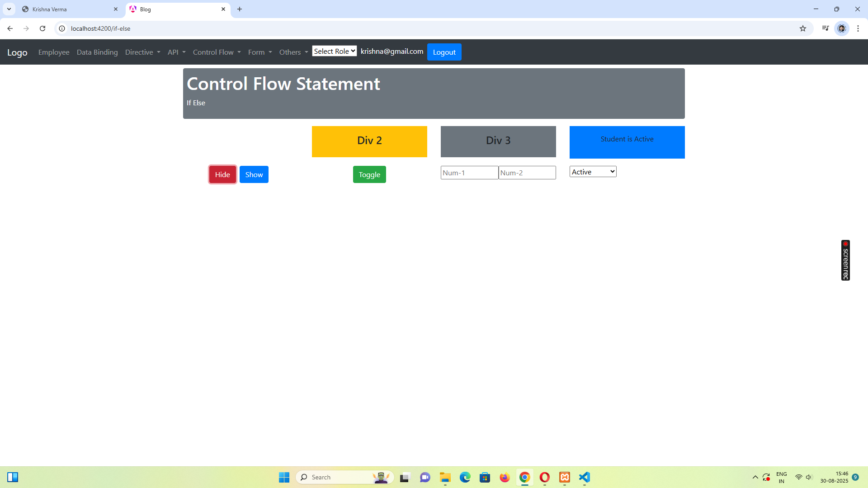
Task: Open the tab search chevron
Action: (x=9, y=9)
